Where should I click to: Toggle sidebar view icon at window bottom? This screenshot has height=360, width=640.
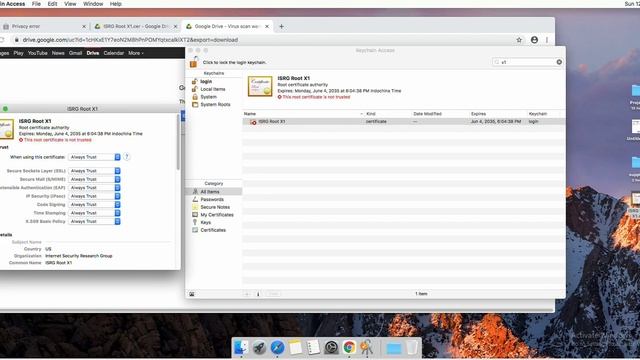192,294
